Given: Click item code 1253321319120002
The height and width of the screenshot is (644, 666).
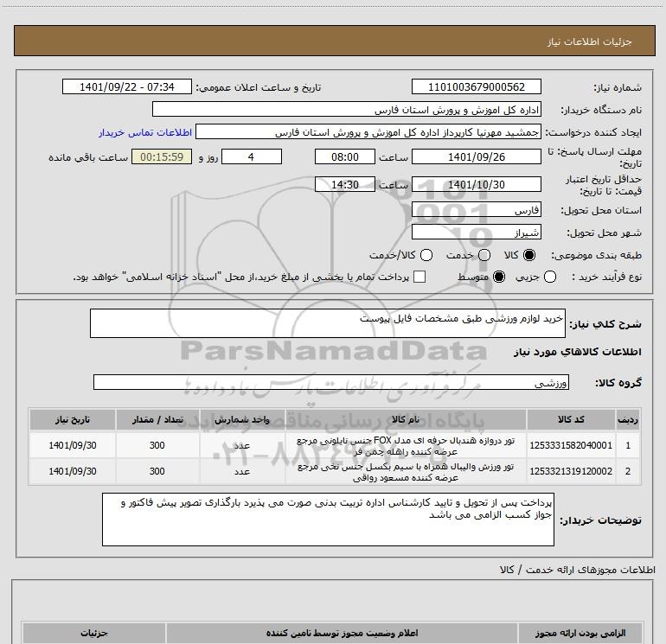Looking at the screenshot, I should click(x=571, y=471).
